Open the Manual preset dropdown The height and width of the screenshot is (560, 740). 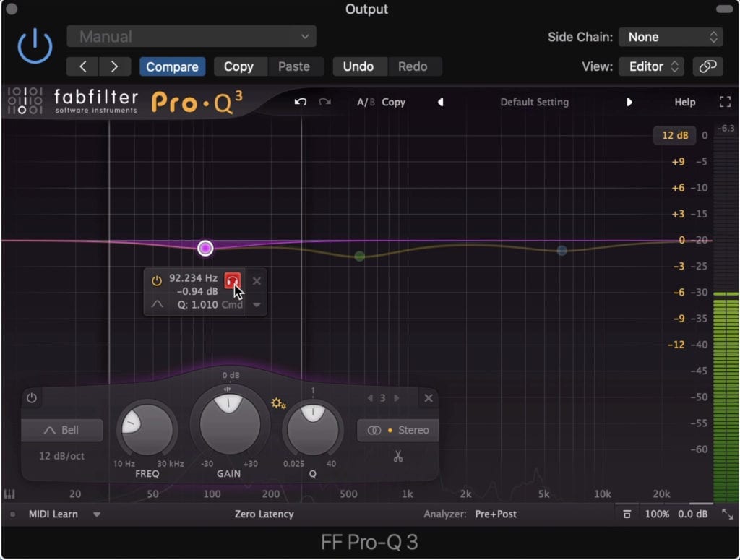coord(191,36)
